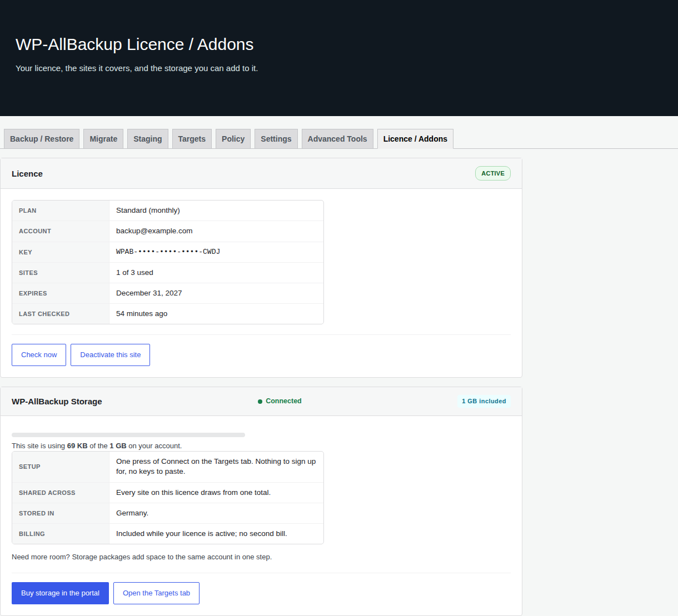The height and width of the screenshot is (616, 678).
Task: Click the billing description about no second bill
Action: tap(202, 534)
